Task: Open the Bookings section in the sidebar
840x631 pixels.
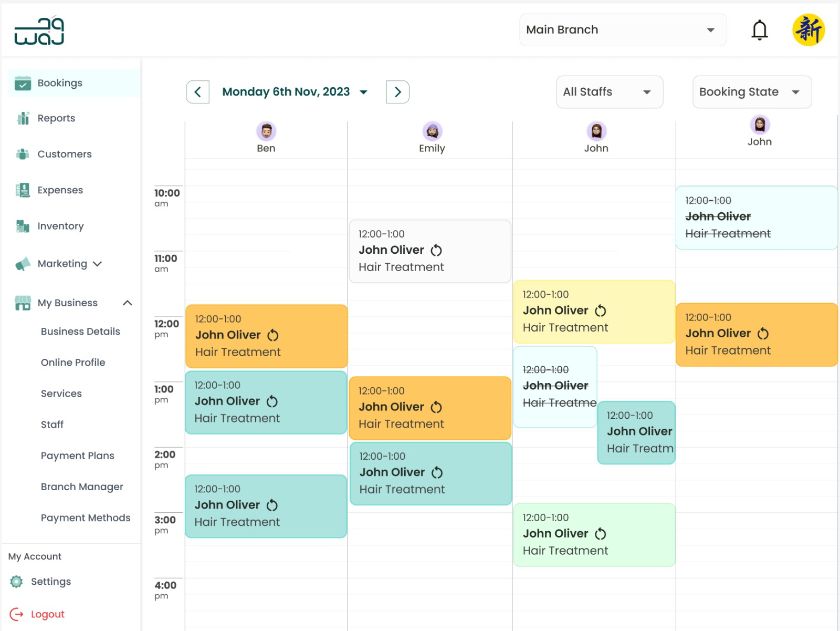Action: click(x=59, y=83)
